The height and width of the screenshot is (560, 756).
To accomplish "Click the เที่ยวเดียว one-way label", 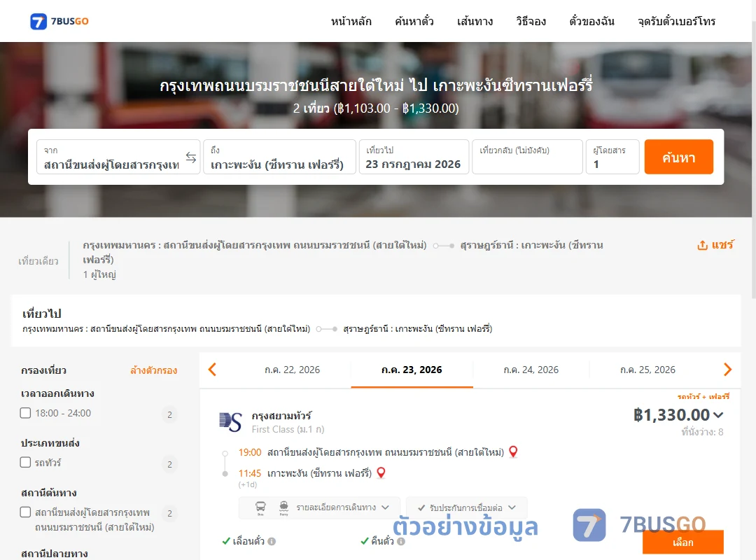I will tap(38, 261).
